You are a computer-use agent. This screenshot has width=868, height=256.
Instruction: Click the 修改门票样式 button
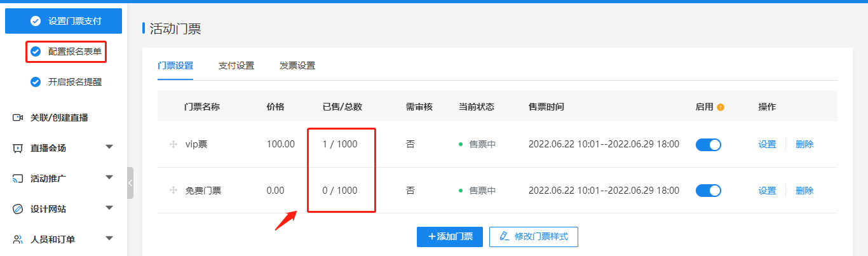[x=533, y=237]
